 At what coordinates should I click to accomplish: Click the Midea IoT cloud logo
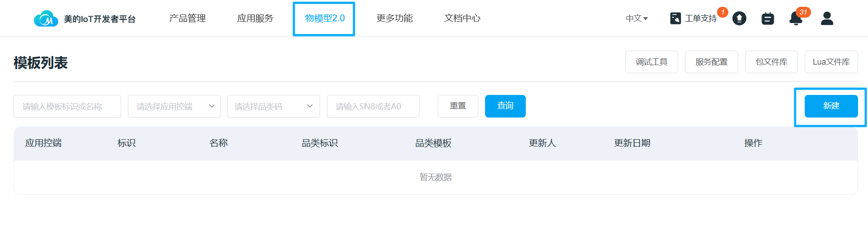46,19
